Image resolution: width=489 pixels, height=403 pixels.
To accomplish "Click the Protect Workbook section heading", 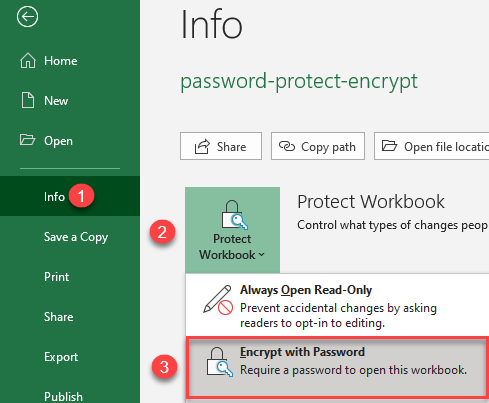I will pos(371,201).
